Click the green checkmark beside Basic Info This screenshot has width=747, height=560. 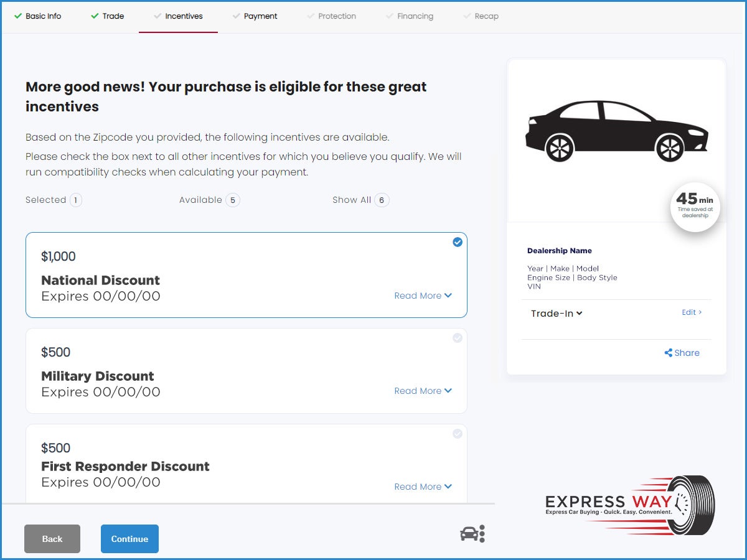pos(18,16)
